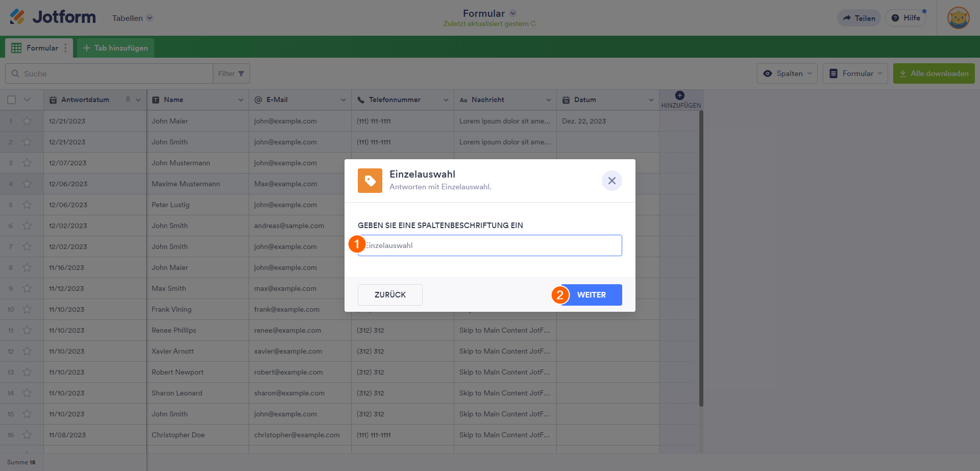
Task: Click the Jotform logo icon
Action: coord(17,17)
